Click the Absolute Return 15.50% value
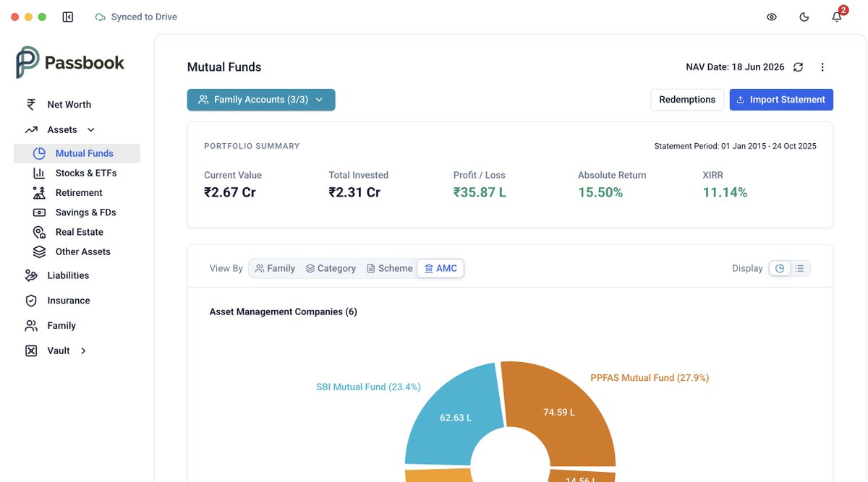This screenshot has width=868, height=482. click(600, 192)
